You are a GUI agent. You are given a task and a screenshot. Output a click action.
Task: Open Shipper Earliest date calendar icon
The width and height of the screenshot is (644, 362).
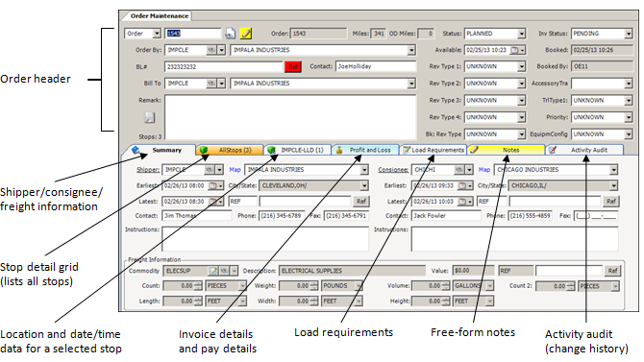point(212,186)
